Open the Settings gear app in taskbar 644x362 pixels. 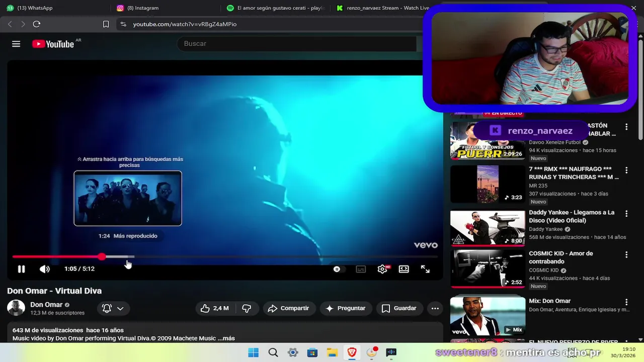(x=293, y=352)
